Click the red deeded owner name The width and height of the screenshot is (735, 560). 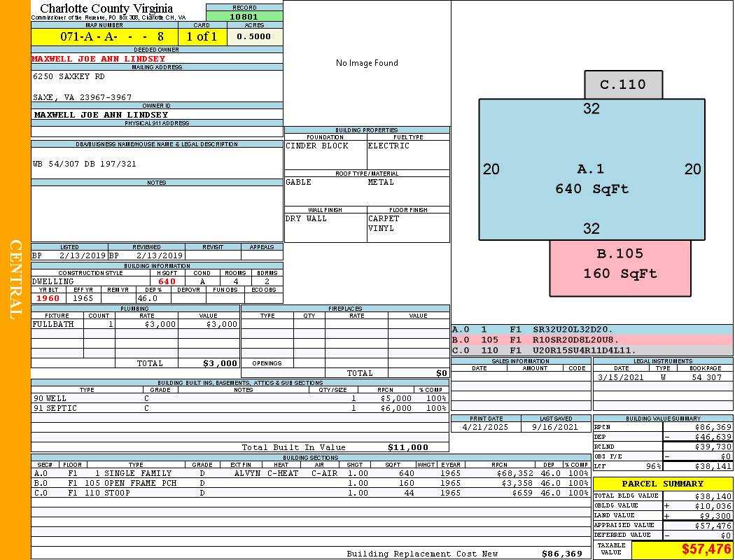(x=99, y=59)
